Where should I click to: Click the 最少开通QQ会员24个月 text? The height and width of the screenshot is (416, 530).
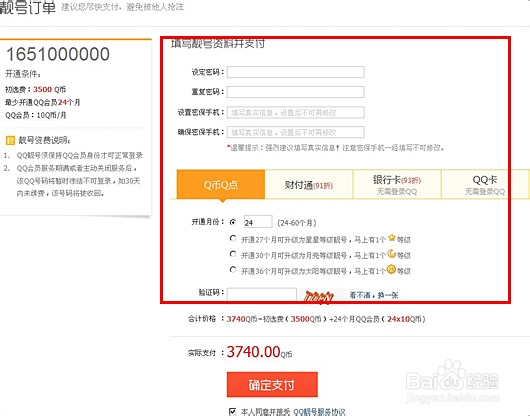point(43,102)
